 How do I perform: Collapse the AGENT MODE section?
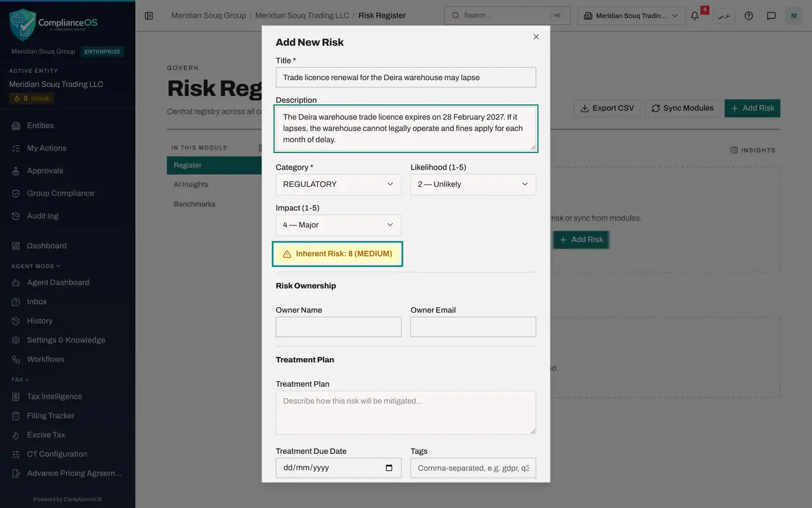(x=36, y=266)
